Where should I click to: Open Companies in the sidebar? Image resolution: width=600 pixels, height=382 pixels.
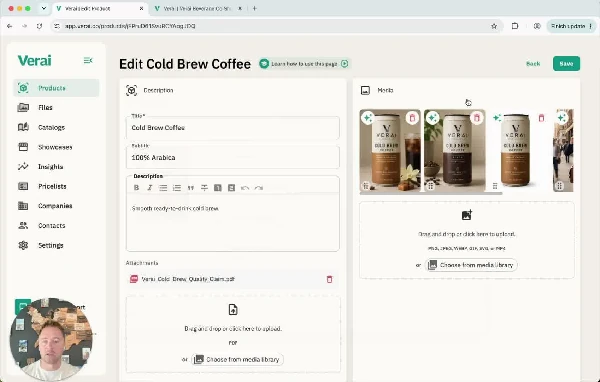[x=56, y=206]
